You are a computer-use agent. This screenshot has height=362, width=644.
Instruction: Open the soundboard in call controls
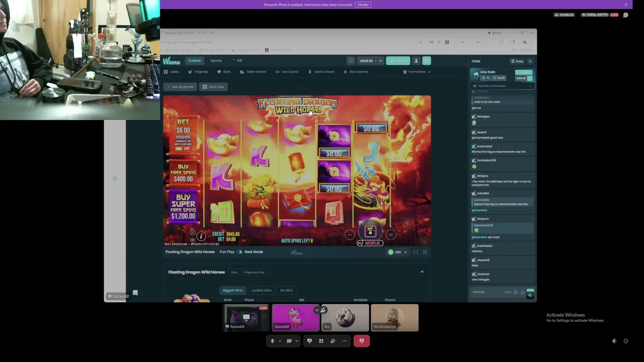click(333, 341)
